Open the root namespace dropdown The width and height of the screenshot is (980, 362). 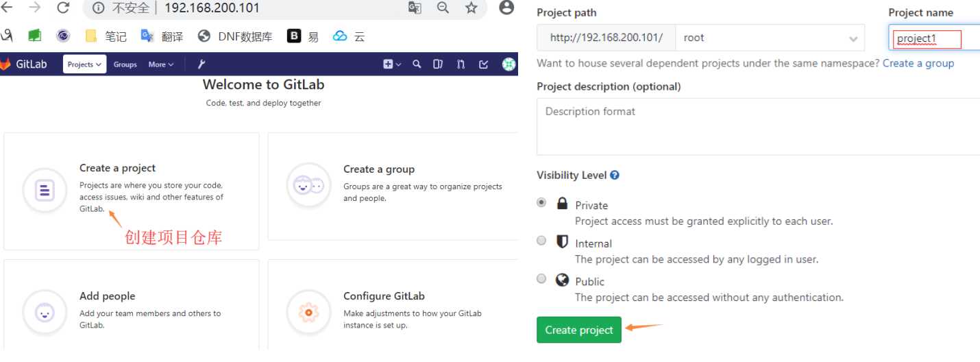pyautogui.click(x=770, y=38)
